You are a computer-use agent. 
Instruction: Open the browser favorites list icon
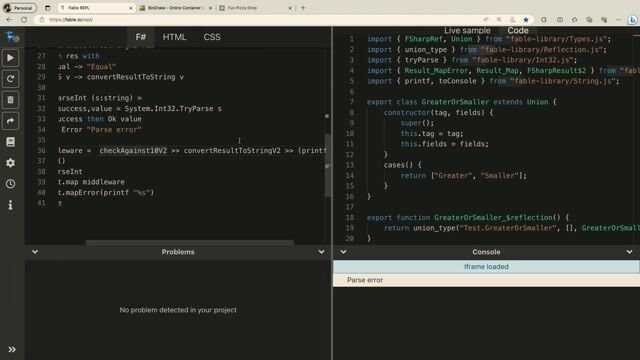pos(574,20)
